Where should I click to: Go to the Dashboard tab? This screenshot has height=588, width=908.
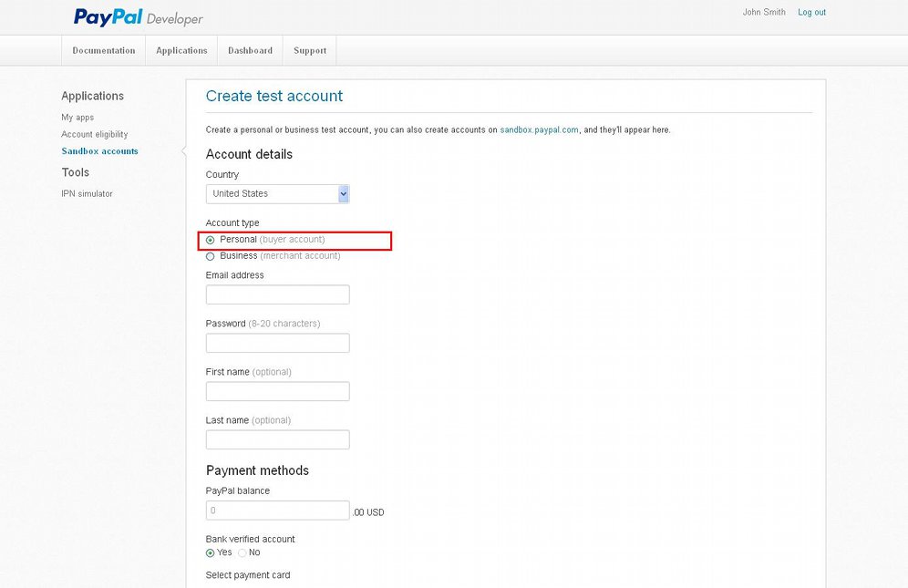point(250,50)
